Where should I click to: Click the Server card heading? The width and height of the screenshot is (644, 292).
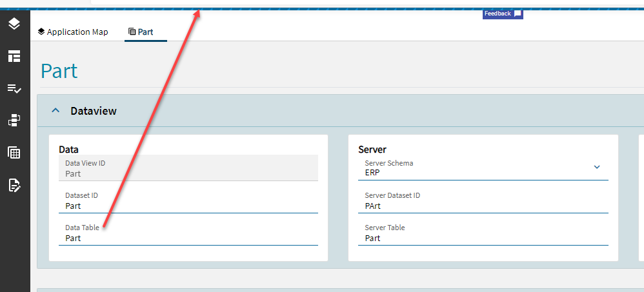click(x=372, y=150)
